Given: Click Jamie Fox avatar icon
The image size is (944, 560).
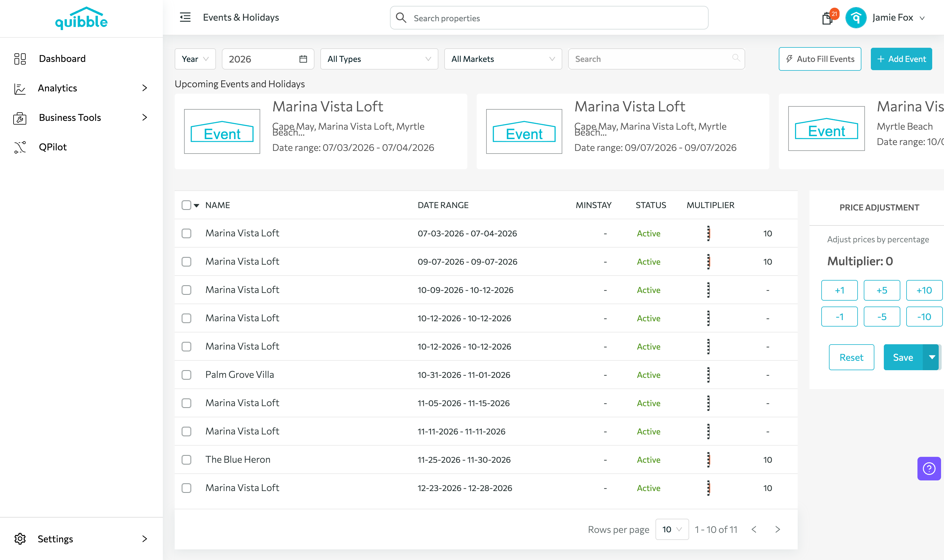Looking at the screenshot, I should tap(855, 18).
